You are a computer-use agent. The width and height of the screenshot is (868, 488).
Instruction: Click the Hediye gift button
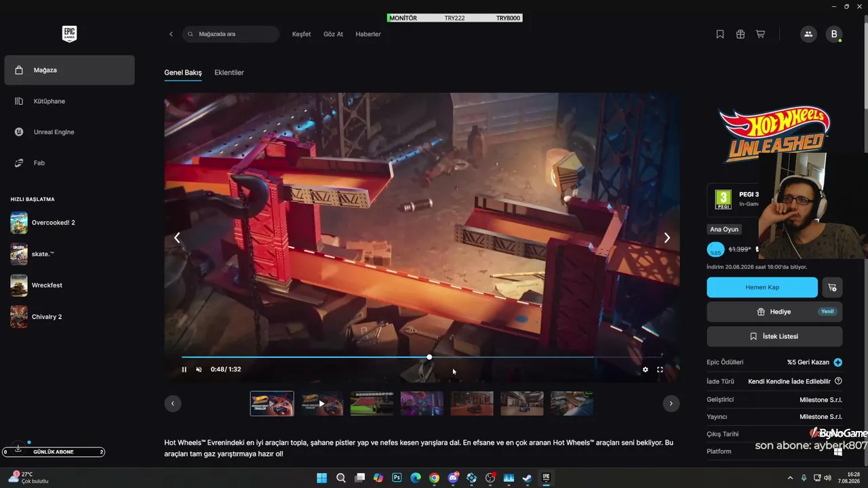point(774,312)
